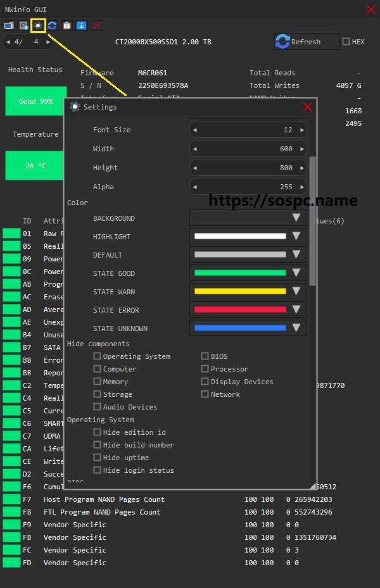
Task: Click the clipboard icon in toolbar
Action: click(67, 25)
